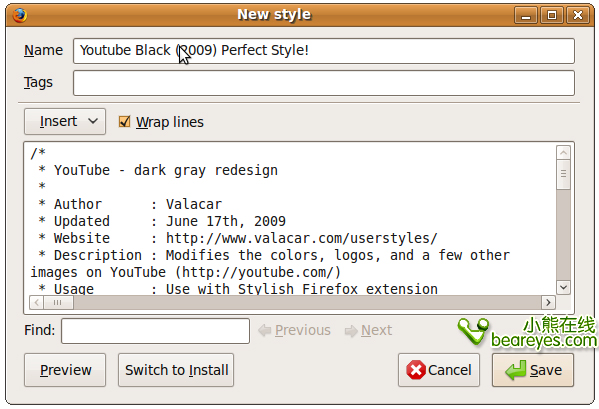Toggle the Wrap lines checkbox
599x409 pixels.
tap(125, 122)
